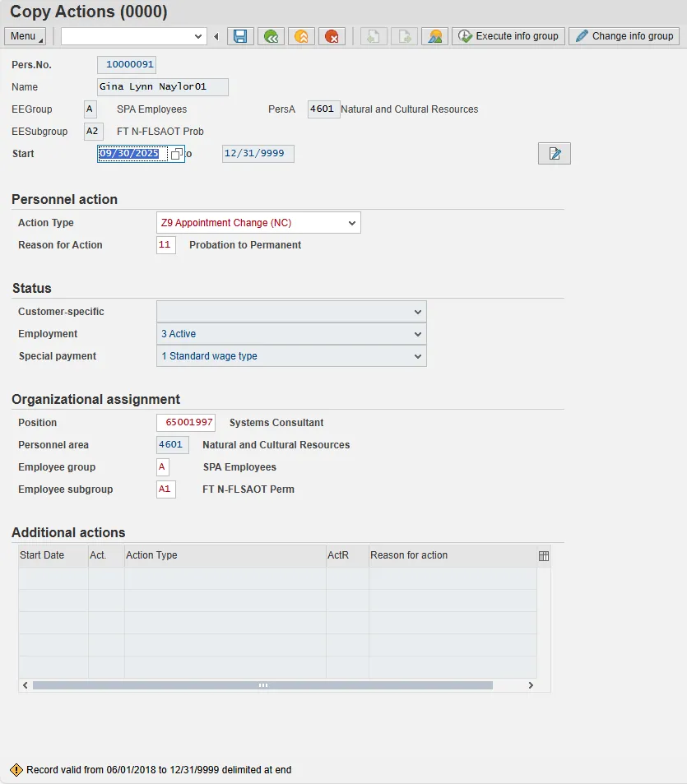Click the yellow Exit icon
Image resolution: width=687 pixels, height=784 pixels.
pyautogui.click(x=301, y=36)
